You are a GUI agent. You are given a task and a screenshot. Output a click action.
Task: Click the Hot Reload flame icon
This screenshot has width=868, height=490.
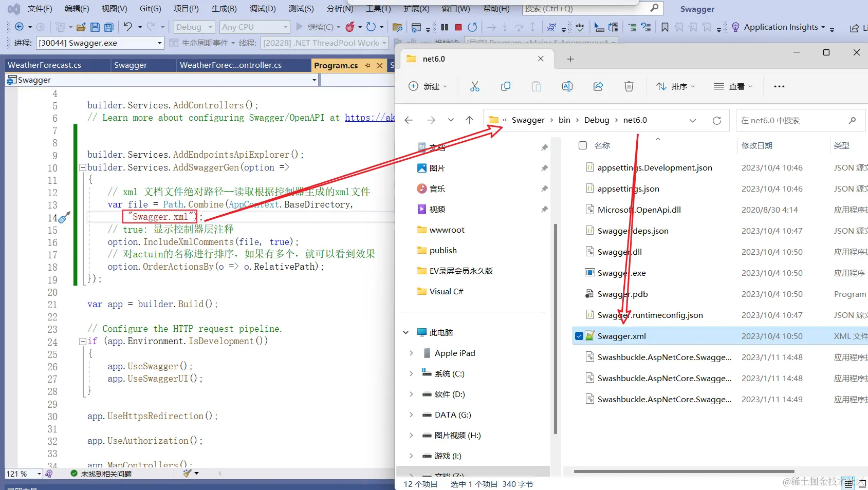click(350, 27)
